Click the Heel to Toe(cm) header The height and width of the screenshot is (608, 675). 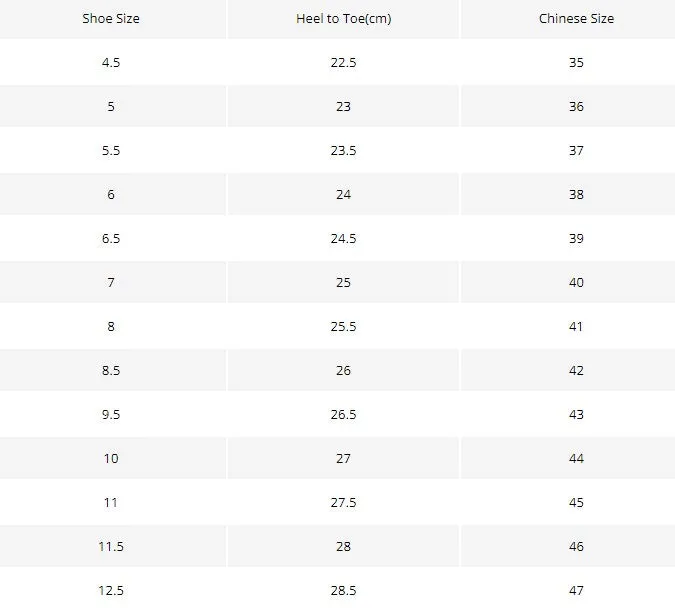(x=343, y=19)
